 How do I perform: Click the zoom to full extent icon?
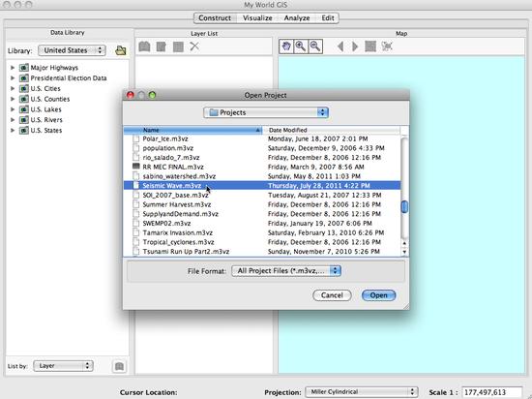[x=370, y=46]
